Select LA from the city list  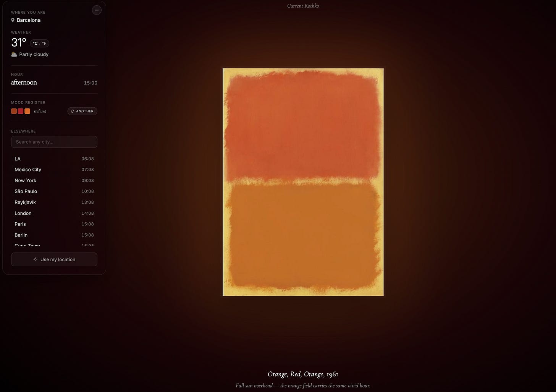(54, 159)
